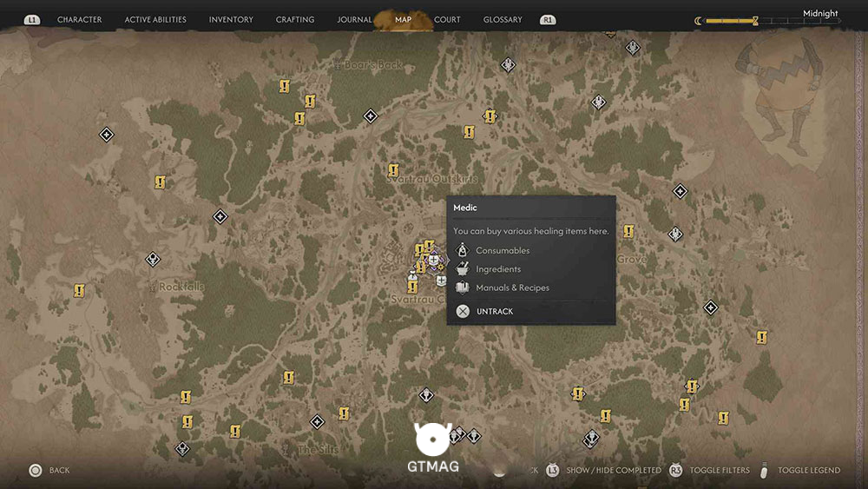Toggle Show / Hide Completed
This screenshot has width=868, height=489.
pyautogui.click(x=614, y=470)
